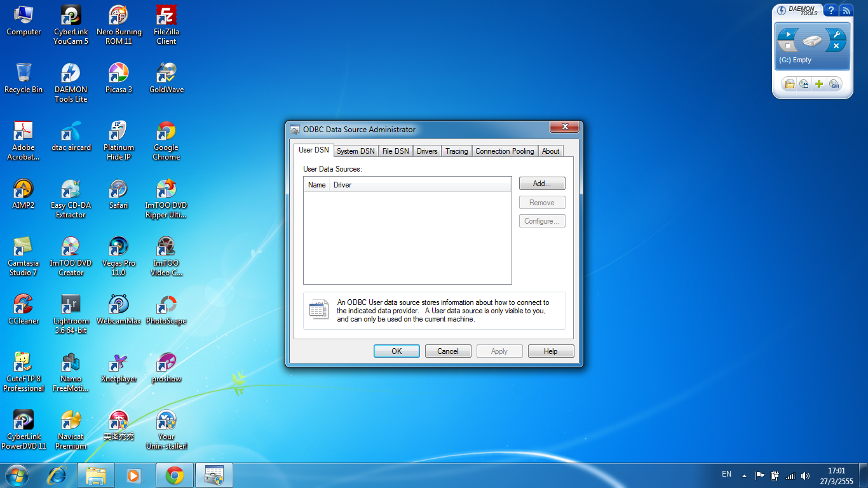The height and width of the screenshot is (488, 868).
Task: Click the Easy CD-DA Extractor icon
Action: [71, 198]
